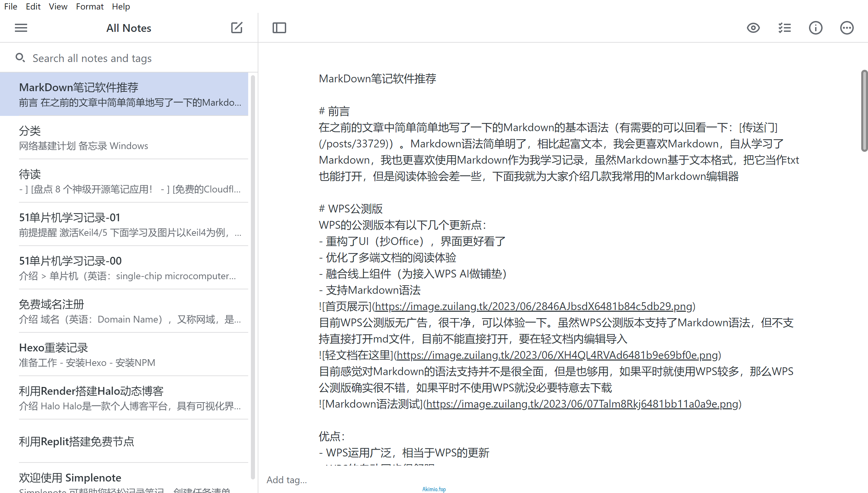This screenshot has height=493, width=868.
Task: Open the Format menu
Action: (x=90, y=6)
